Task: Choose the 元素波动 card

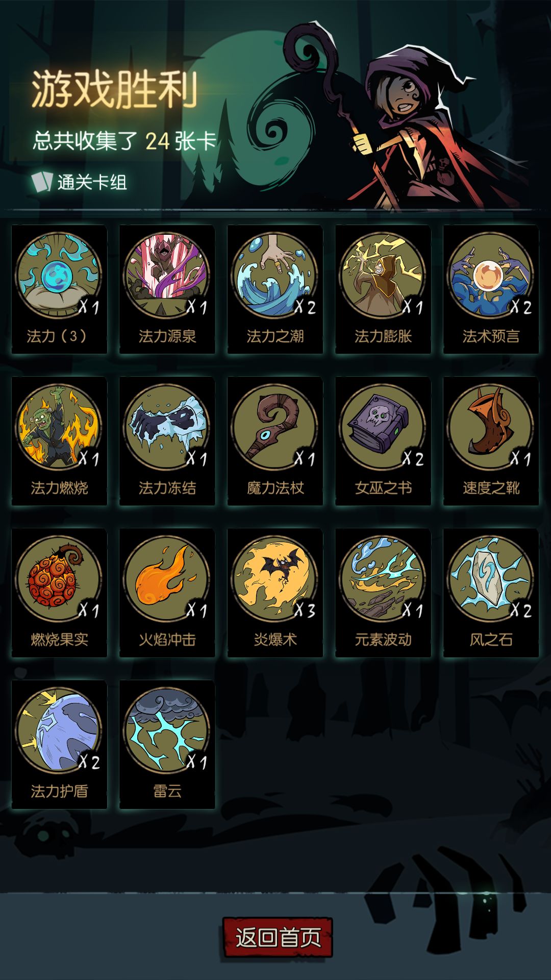Action: (x=383, y=593)
